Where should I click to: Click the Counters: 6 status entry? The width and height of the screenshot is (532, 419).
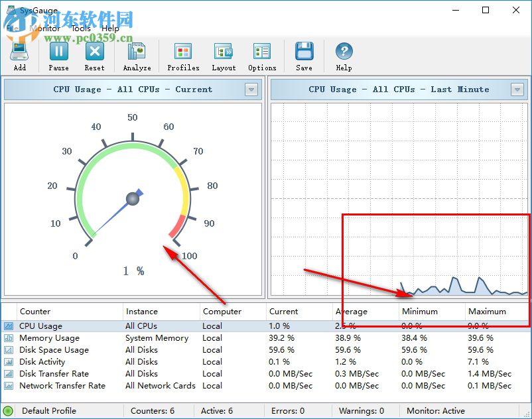click(153, 411)
